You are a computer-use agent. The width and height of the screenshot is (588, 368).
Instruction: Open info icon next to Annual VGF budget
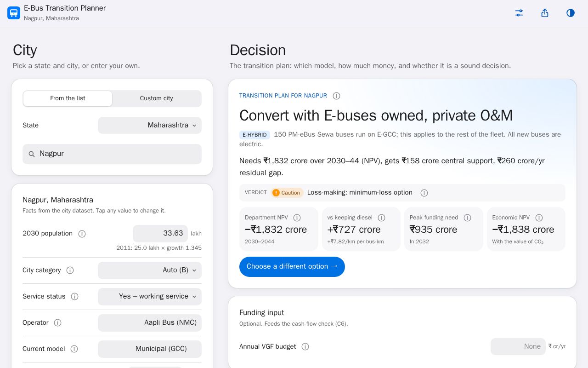(x=305, y=346)
